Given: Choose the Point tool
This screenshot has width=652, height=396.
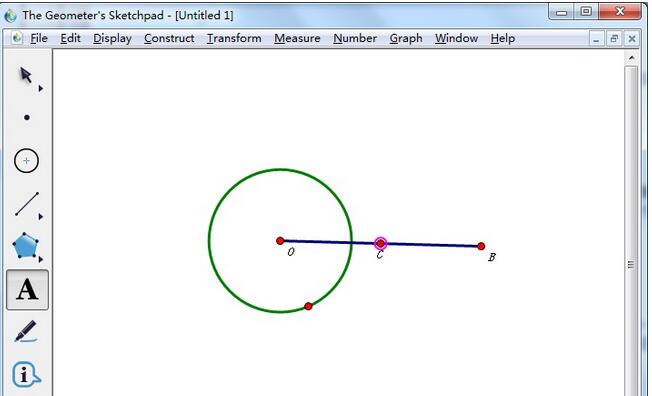Looking at the screenshot, I should 27,118.
